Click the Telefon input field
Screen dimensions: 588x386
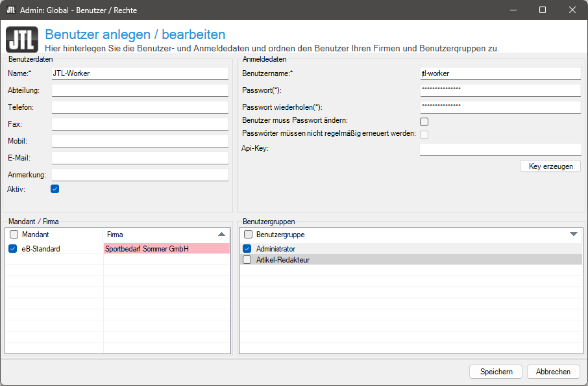[140, 107]
